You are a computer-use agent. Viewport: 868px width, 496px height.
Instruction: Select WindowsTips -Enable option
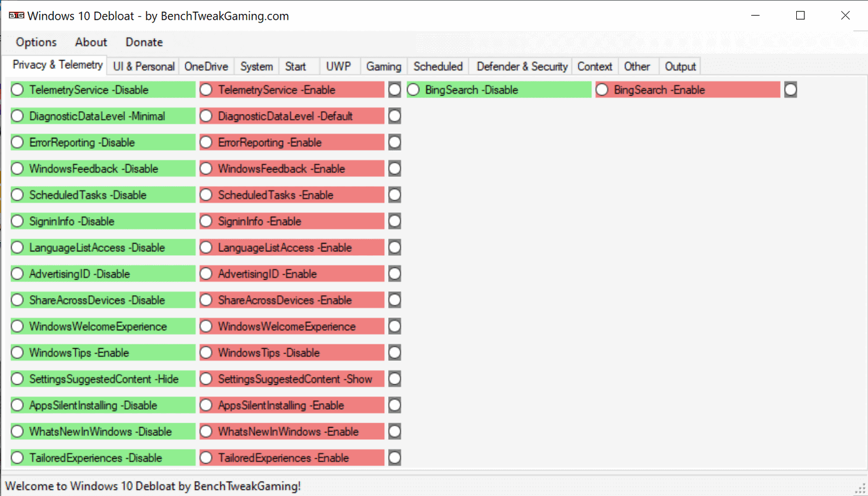[x=17, y=352]
